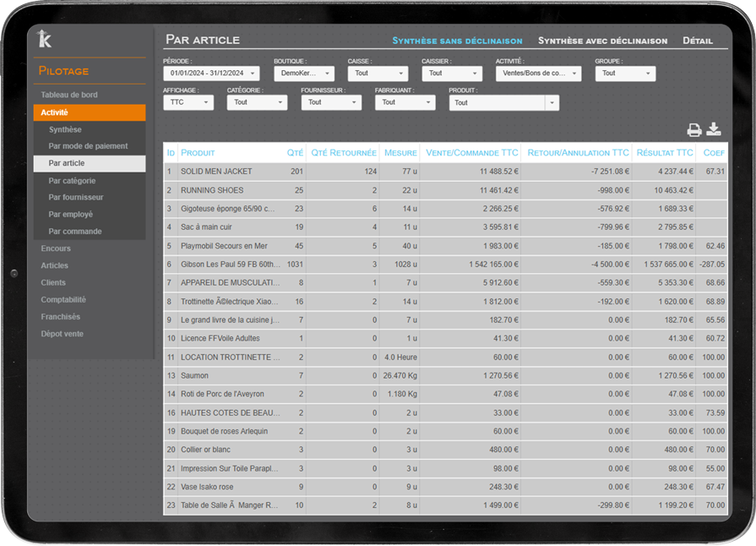Open the Affichage TTC dropdown
This screenshot has width=756, height=546.
tap(188, 102)
